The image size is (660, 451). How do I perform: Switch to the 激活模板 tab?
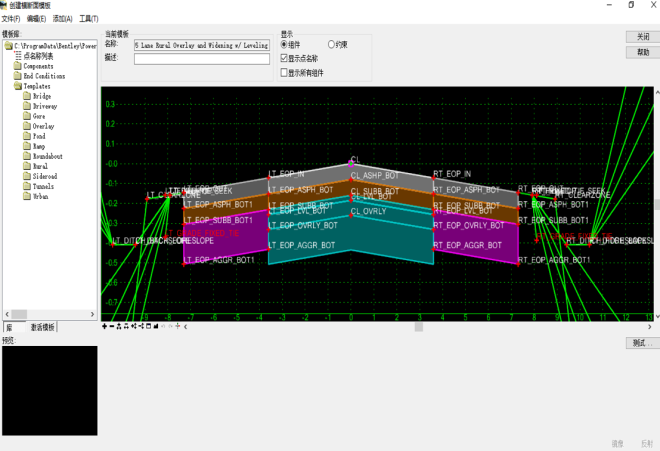pos(43,327)
